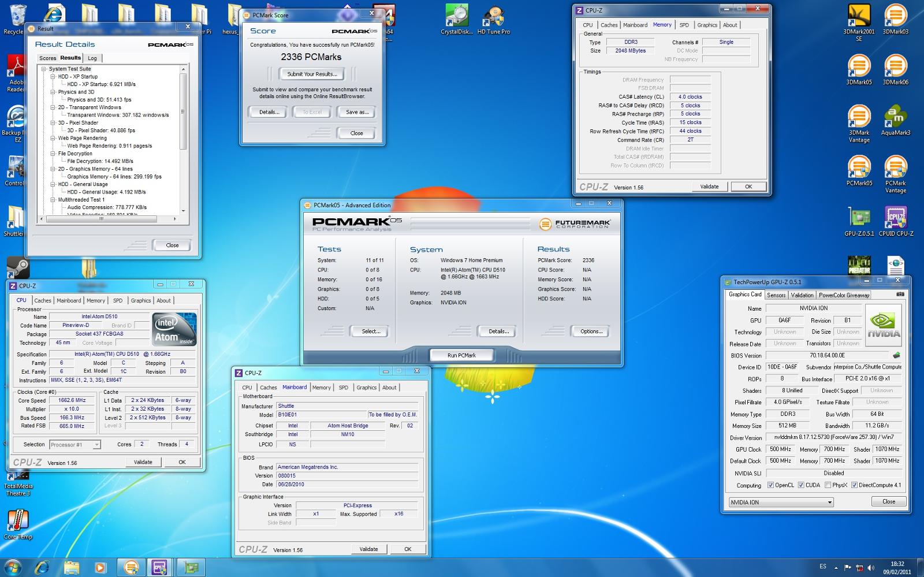Open Aliens vs Predator desktop icon

point(859,265)
